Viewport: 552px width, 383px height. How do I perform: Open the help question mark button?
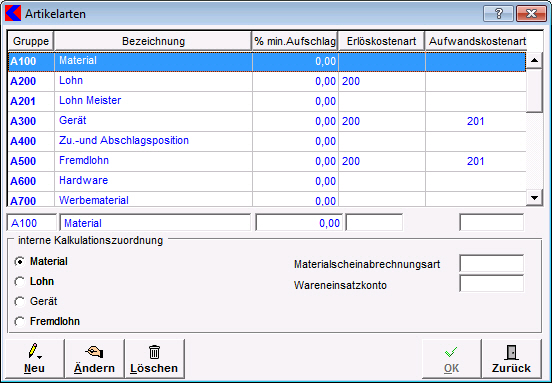498,14
